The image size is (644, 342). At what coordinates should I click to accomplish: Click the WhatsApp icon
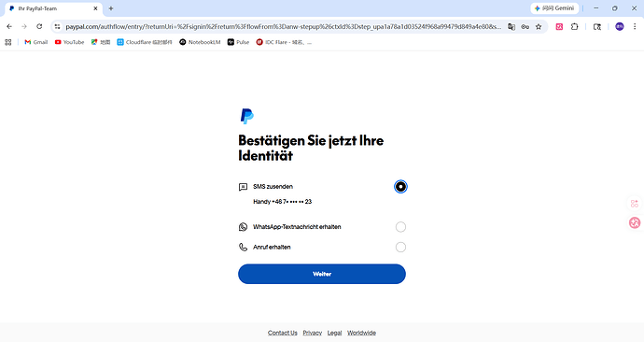pyautogui.click(x=244, y=227)
